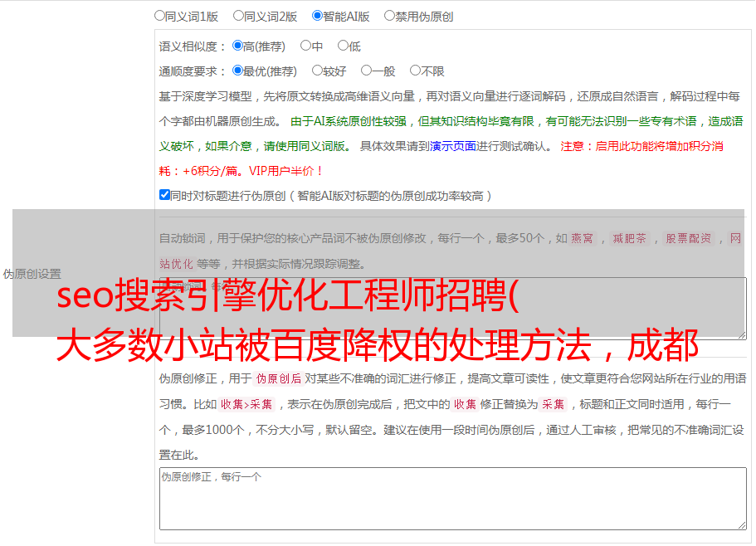Set 通顺度要求 to 不限

[415, 71]
